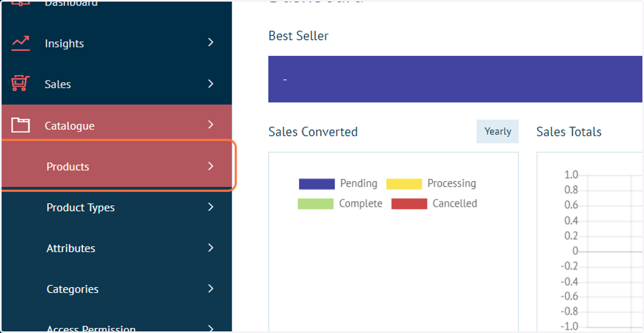The width and height of the screenshot is (644, 333).
Task: Click the Catalogue folder icon
Action: click(20, 126)
